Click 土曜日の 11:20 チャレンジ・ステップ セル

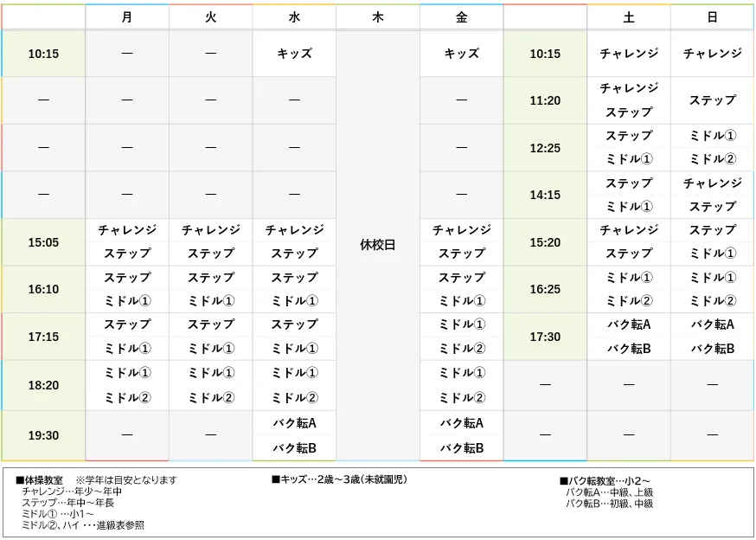[x=629, y=101]
